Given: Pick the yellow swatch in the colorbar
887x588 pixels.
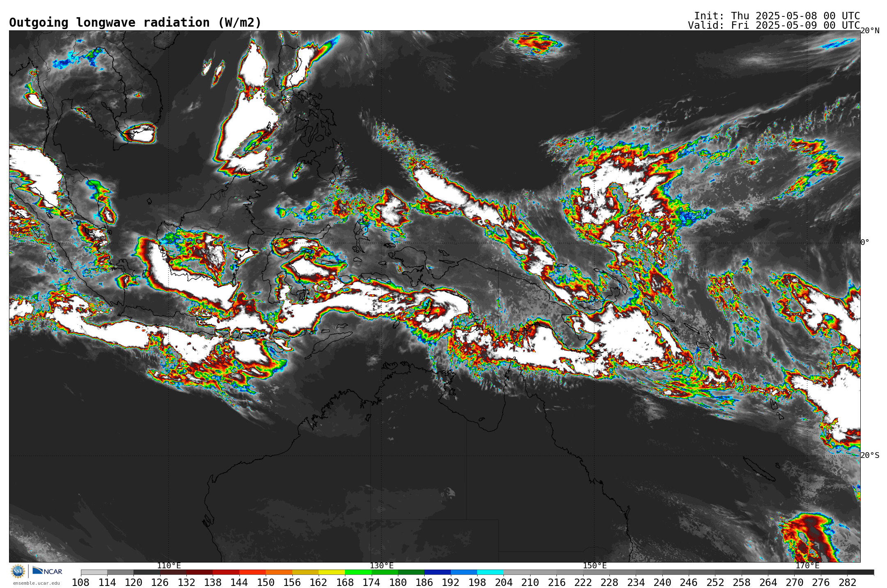Looking at the screenshot, I should pyautogui.click(x=332, y=572).
